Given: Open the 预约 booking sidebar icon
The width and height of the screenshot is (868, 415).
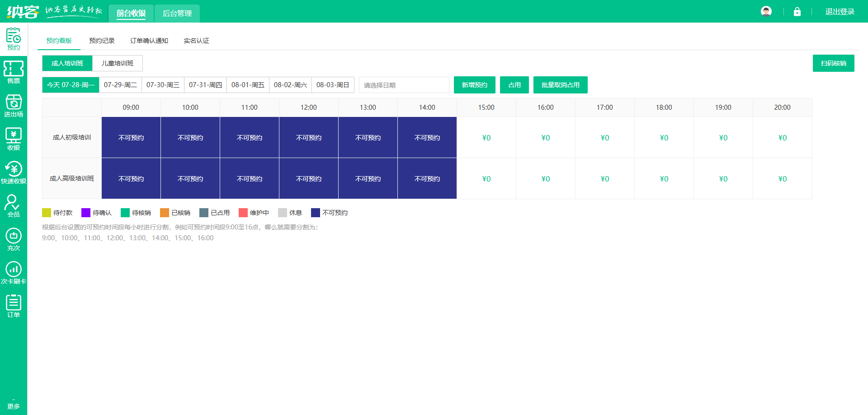Looking at the screenshot, I should coord(14,39).
